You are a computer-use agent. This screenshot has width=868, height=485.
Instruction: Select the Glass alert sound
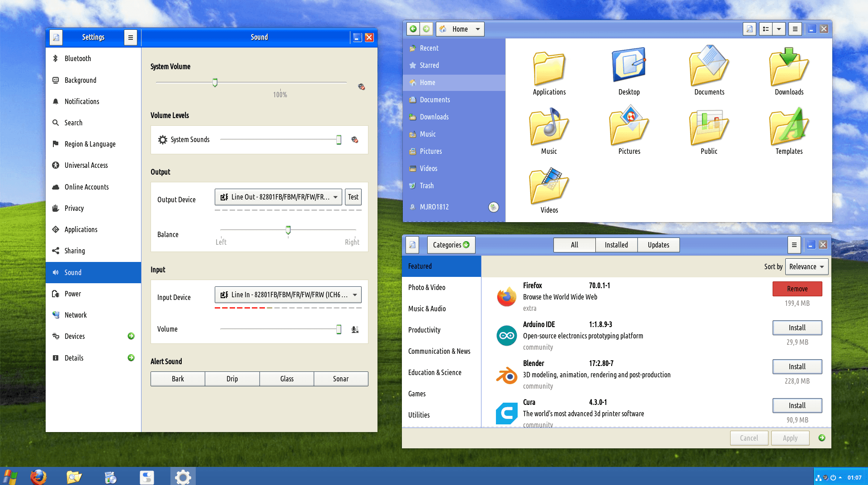pyautogui.click(x=287, y=379)
